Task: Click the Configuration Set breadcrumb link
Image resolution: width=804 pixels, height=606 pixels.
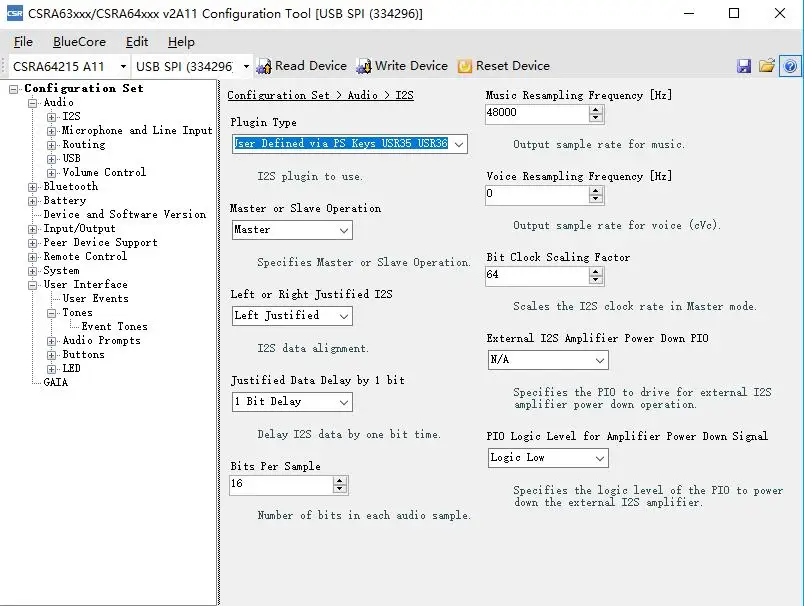Action: click(278, 95)
